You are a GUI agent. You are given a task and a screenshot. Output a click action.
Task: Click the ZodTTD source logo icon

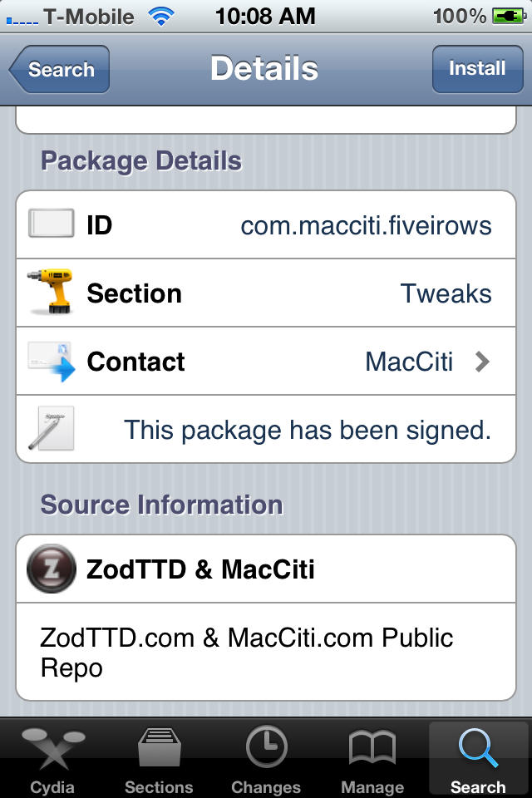(x=52, y=569)
